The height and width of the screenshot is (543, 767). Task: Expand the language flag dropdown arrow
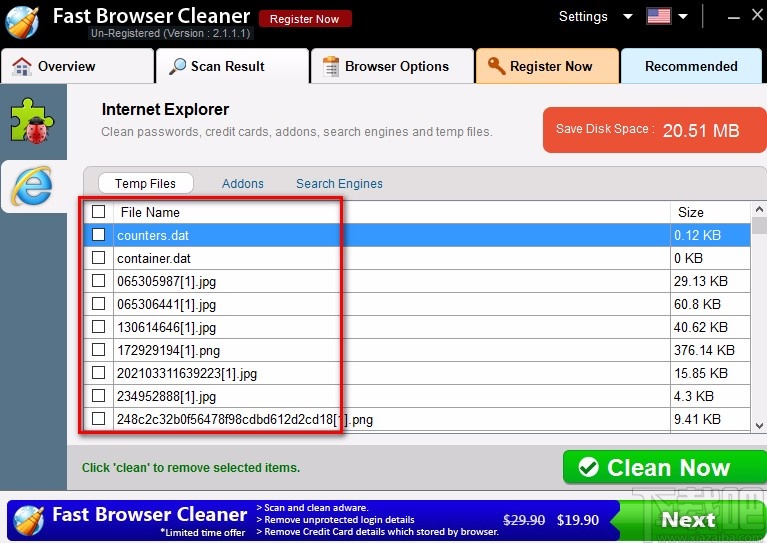(x=683, y=17)
